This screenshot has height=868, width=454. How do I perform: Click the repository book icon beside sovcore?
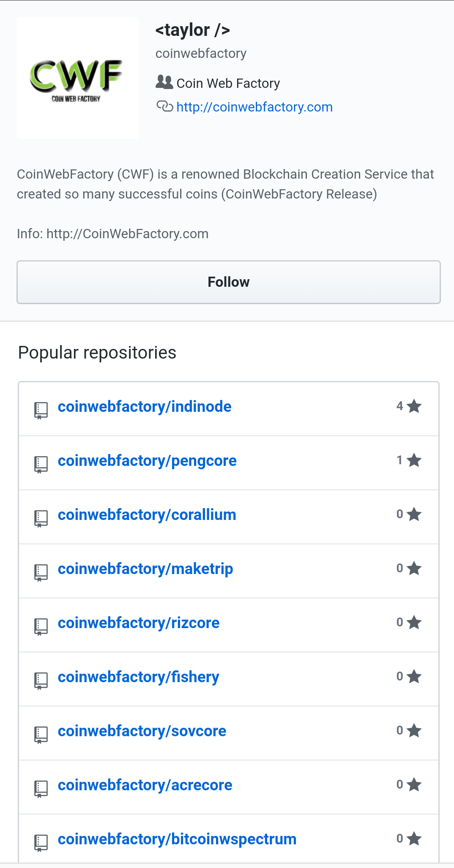click(x=41, y=733)
